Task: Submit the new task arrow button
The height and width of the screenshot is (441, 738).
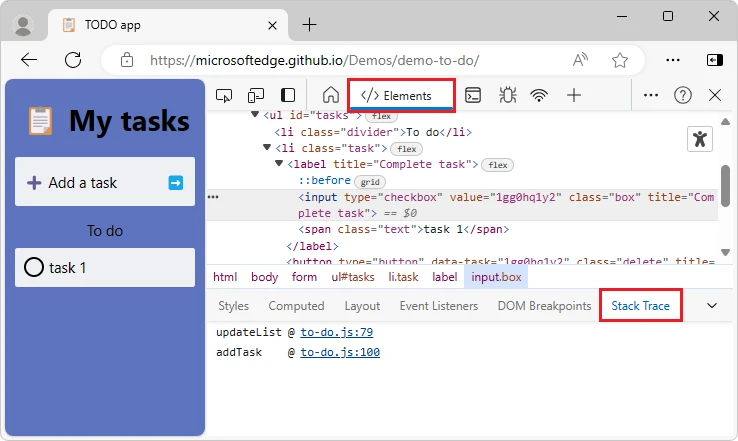Action: point(176,183)
